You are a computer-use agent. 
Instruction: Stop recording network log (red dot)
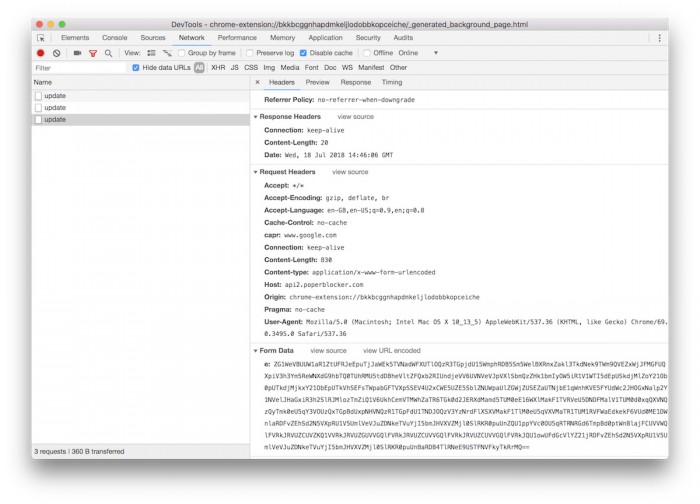coord(41,53)
